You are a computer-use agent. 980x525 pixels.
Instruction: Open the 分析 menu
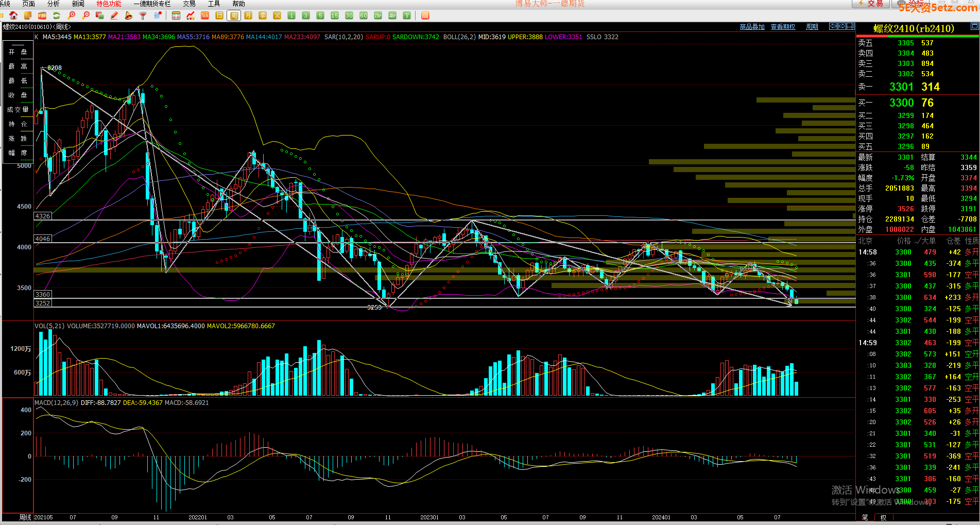click(x=54, y=4)
